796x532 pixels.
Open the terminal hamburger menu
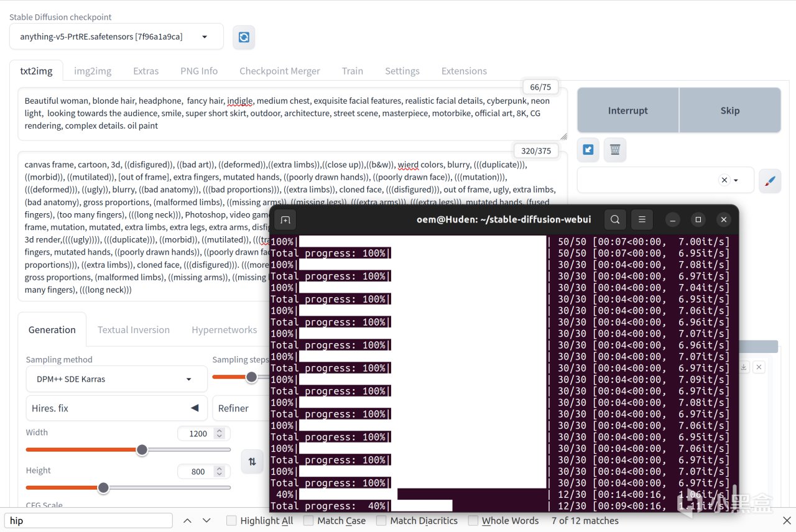(642, 219)
